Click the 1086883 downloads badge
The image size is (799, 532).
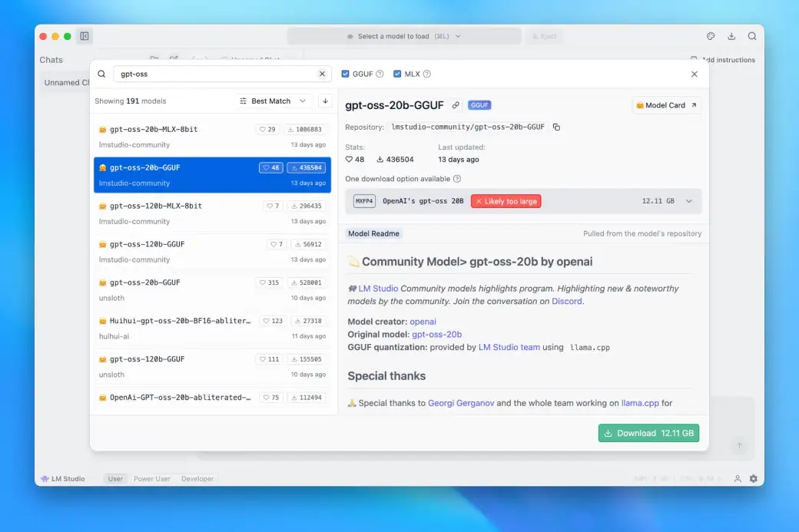tap(305, 129)
